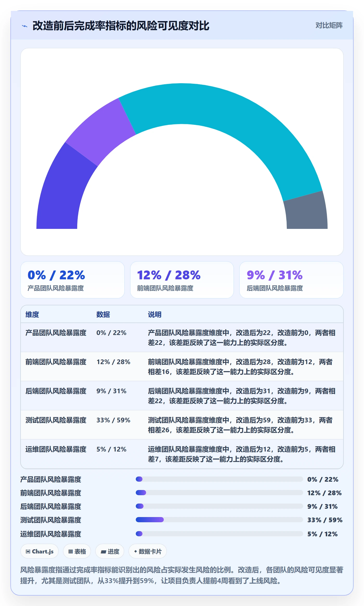Viewport: 364px width, 606px height.
Task: Click the 33% / 59% cell in the table
Action: pyautogui.click(x=113, y=420)
